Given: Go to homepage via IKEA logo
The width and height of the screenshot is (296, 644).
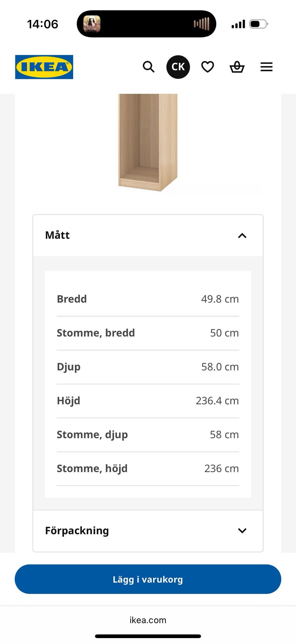Looking at the screenshot, I should pos(44,67).
